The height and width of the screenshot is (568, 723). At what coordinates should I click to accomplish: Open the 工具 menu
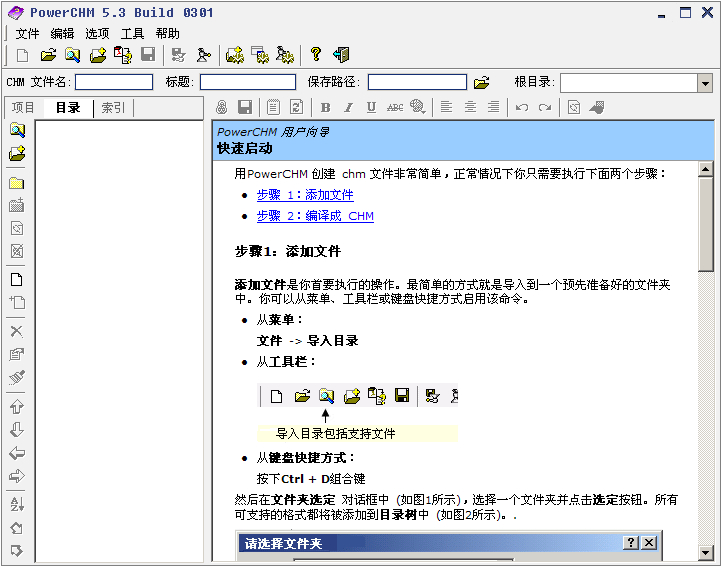132,34
